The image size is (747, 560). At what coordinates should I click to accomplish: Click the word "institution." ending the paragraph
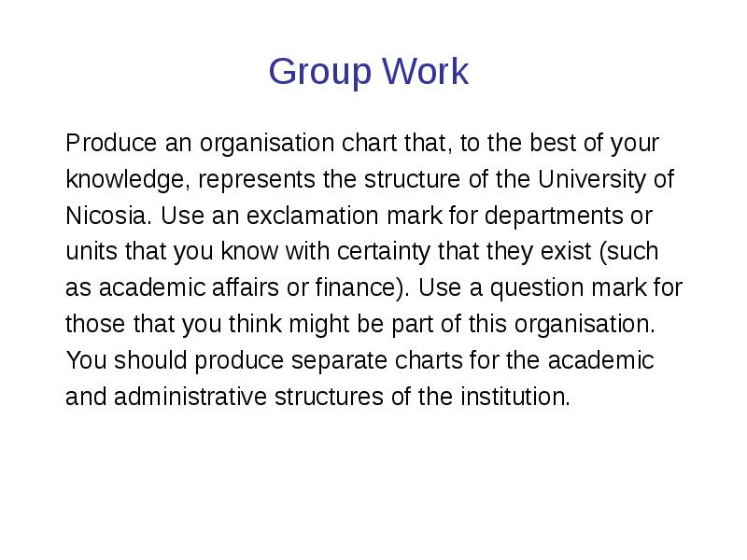click(x=513, y=397)
